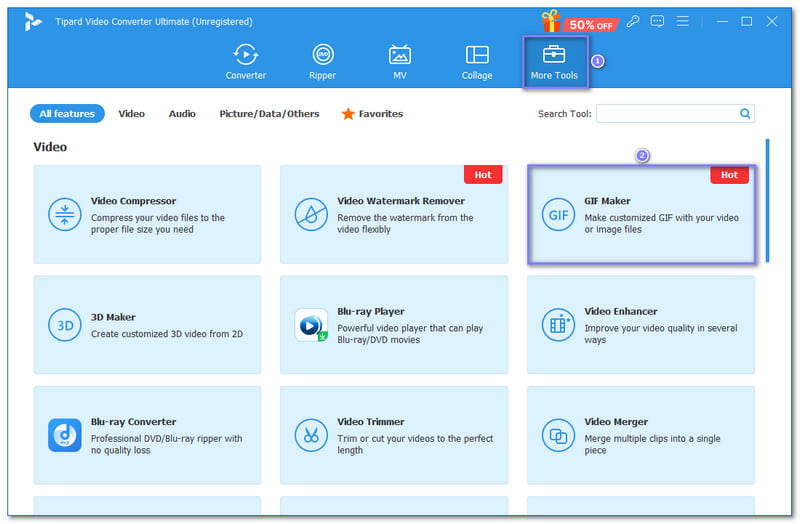Filter tools by Video

132,114
